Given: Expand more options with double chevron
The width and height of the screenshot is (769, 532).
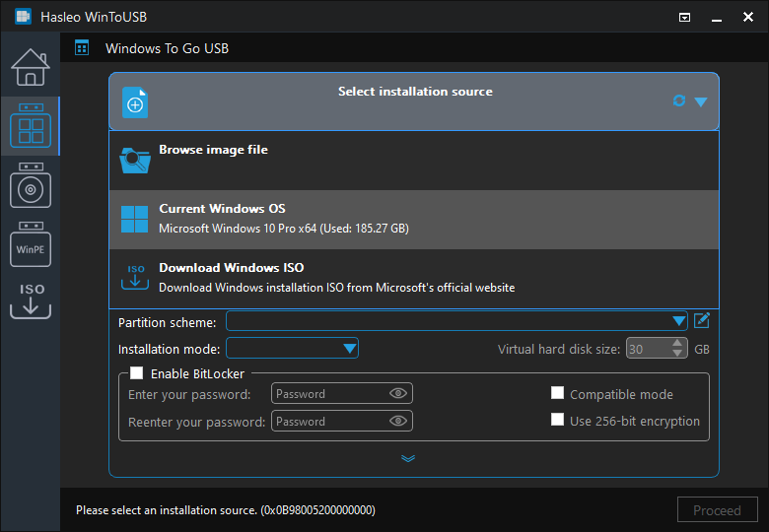Looking at the screenshot, I should (408, 458).
